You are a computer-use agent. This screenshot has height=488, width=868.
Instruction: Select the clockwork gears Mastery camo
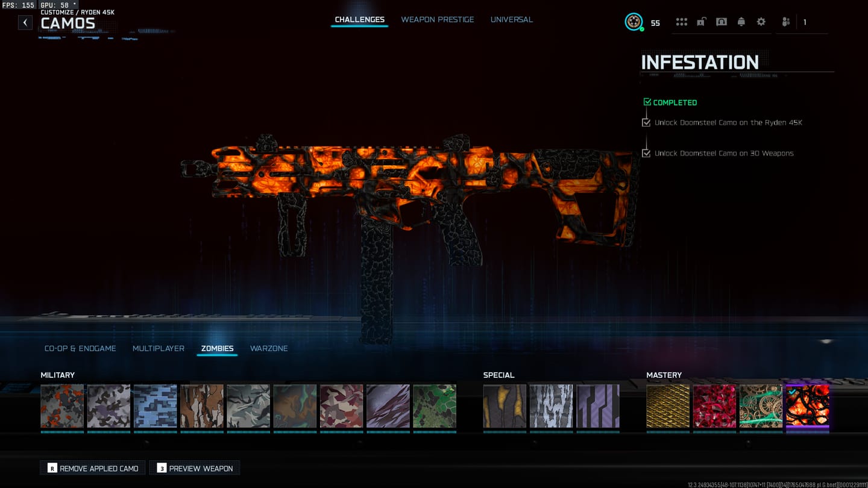tap(761, 407)
